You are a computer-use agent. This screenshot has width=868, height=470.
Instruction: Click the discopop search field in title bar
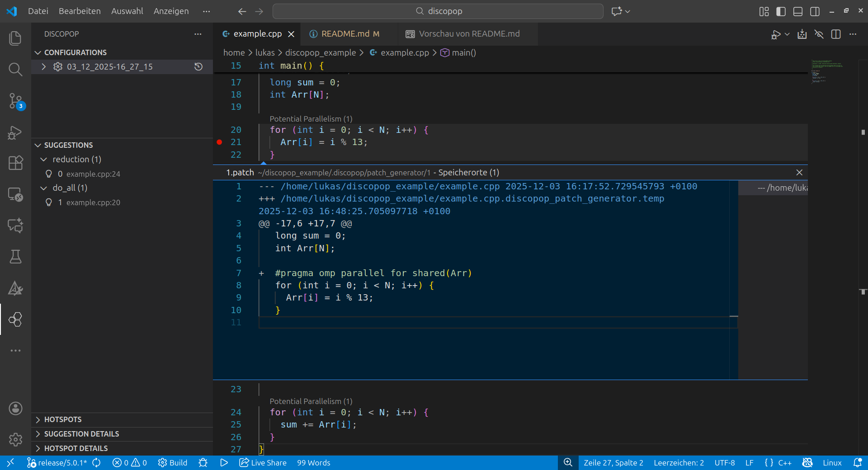point(438,11)
